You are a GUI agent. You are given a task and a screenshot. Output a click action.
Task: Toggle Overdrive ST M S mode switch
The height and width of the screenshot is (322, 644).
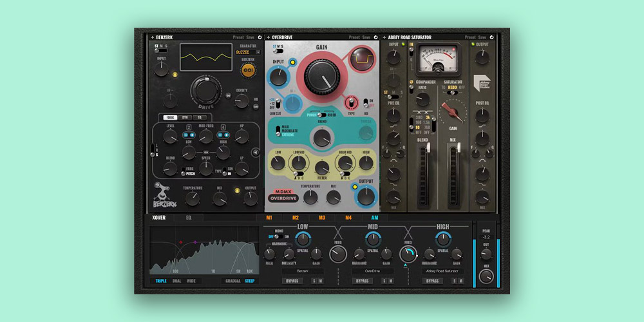[278, 52]
